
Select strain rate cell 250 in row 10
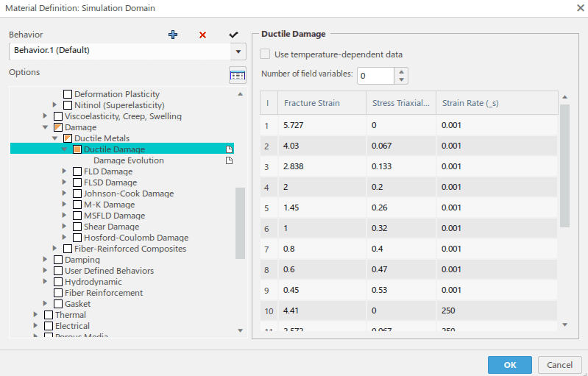point(497,311)
